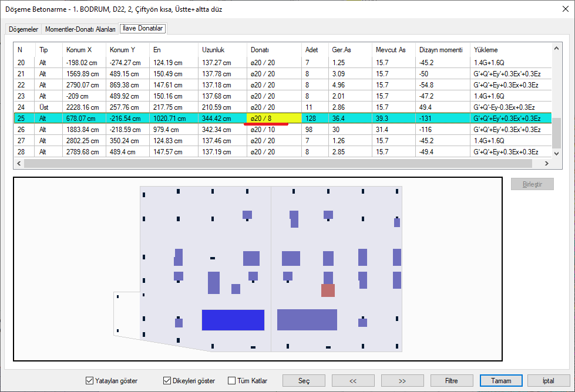
Task: Click the table scroll-up arrow
Action: click(x=556, y=48)
